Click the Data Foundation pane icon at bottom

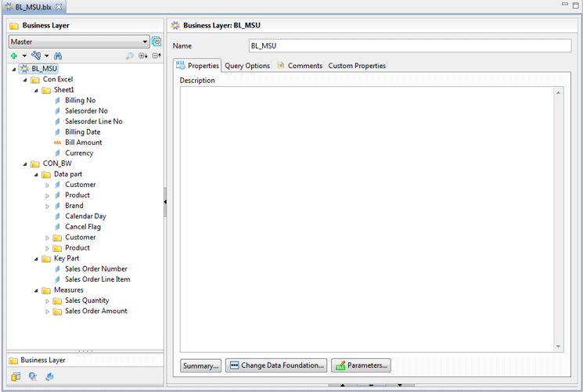click(x=16, y=377)
